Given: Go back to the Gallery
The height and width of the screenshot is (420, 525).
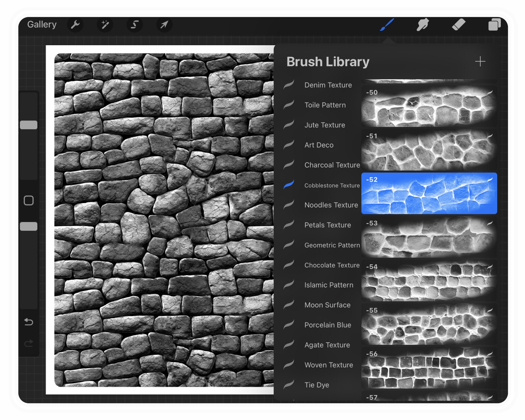Looking at the screenshot, I should pos(42,24).
